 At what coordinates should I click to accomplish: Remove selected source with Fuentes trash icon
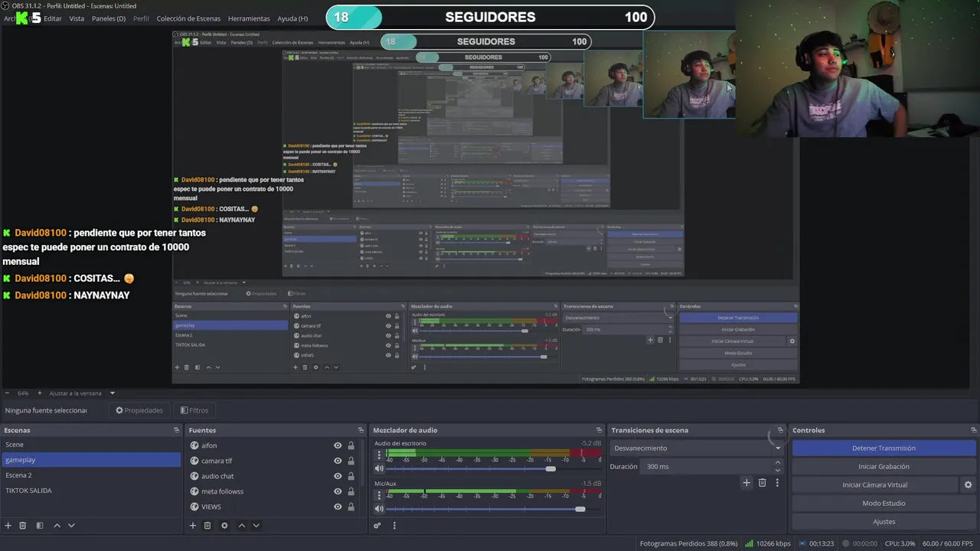click(207, 526)
